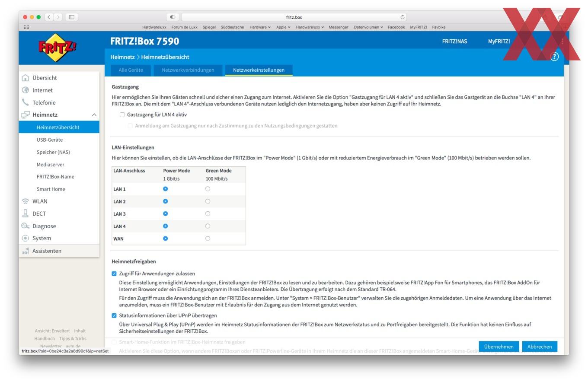Open the MyFRITZ! header link
This screenshot has height=382, width=588.
(x=499, y=41)
